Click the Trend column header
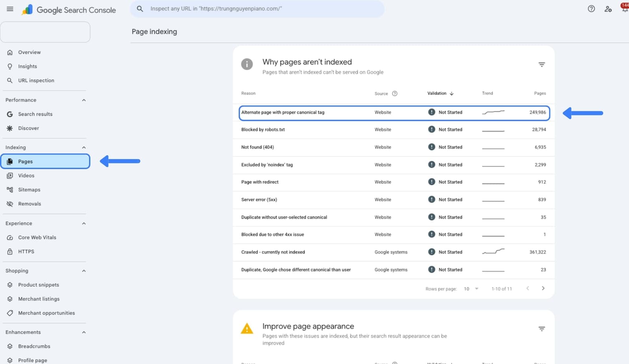629x364 pixels. pyautogui.click(x=487, y=94)
